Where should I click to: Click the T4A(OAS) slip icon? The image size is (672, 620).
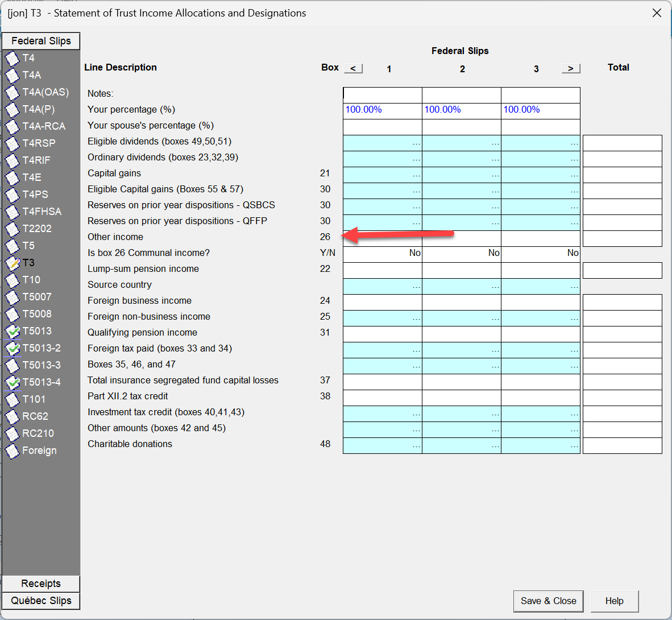[13, 92]
